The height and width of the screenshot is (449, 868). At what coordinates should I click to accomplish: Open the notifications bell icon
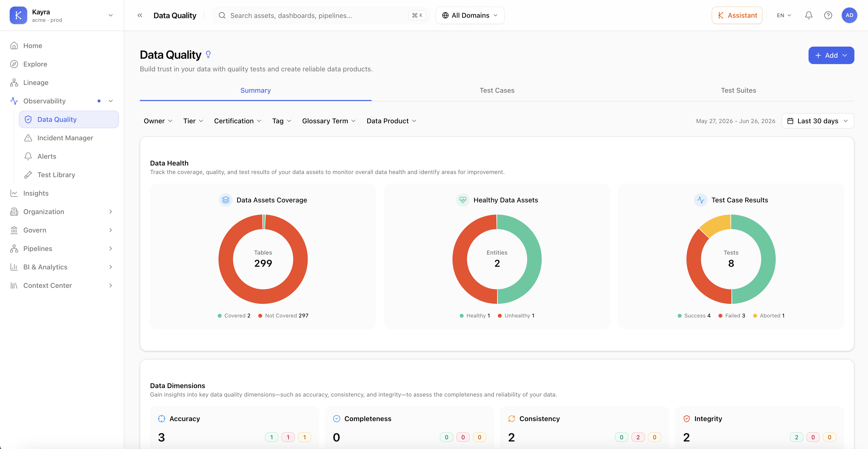(x=809, y=15)
